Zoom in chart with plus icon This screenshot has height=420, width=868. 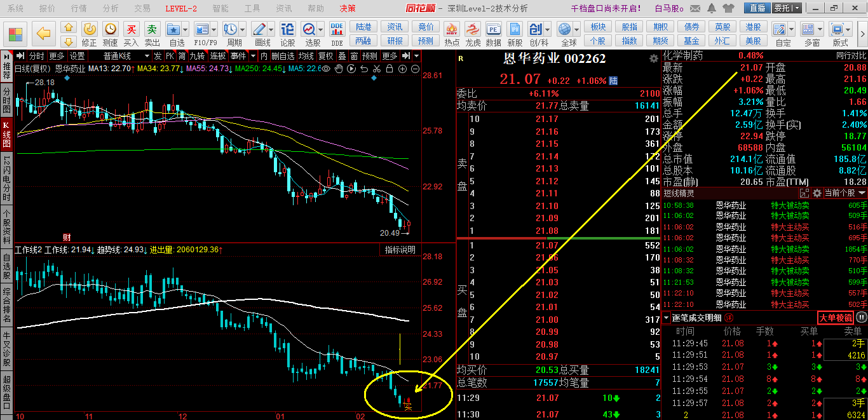tap(402, 69)
